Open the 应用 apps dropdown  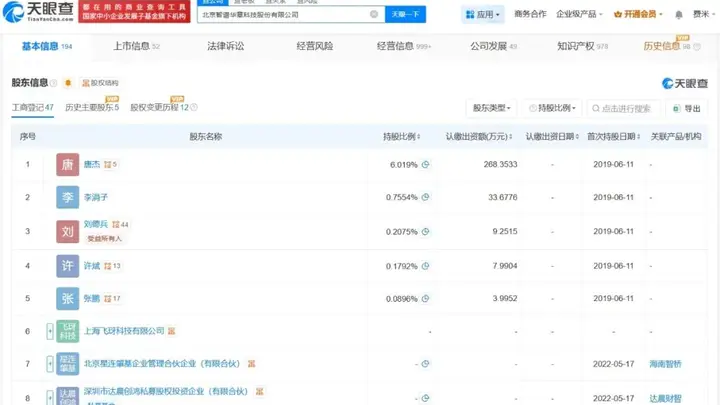tap(482, 14)
